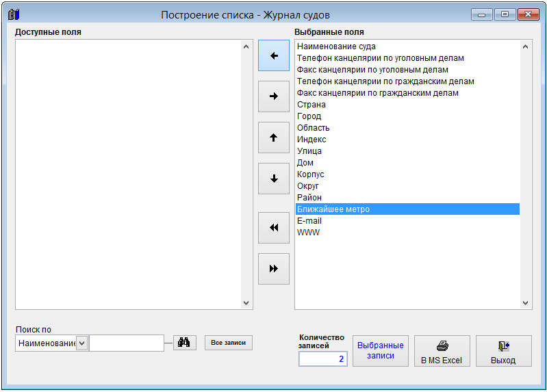Click the left arrow move-field button

[x=274, y=55]
